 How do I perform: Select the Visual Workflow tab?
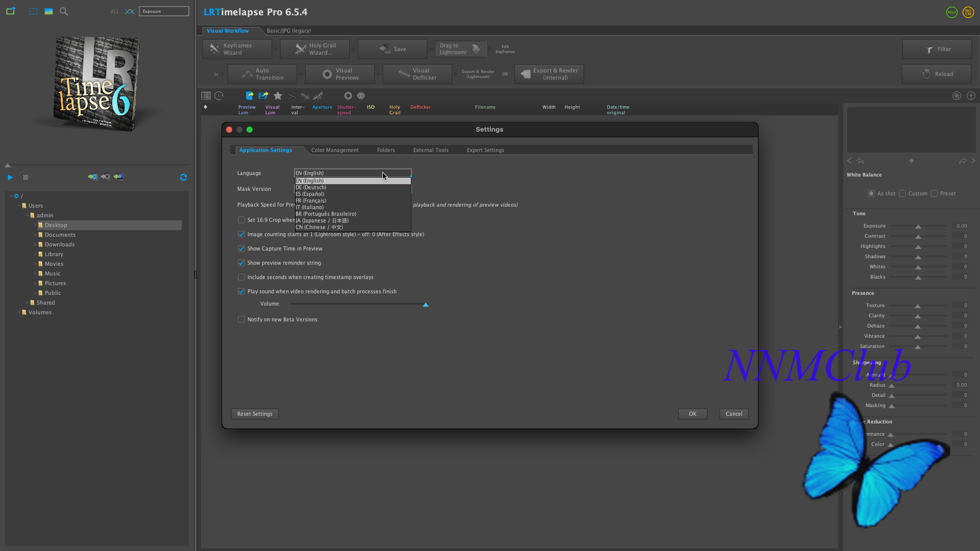click(x=228, y=31)
